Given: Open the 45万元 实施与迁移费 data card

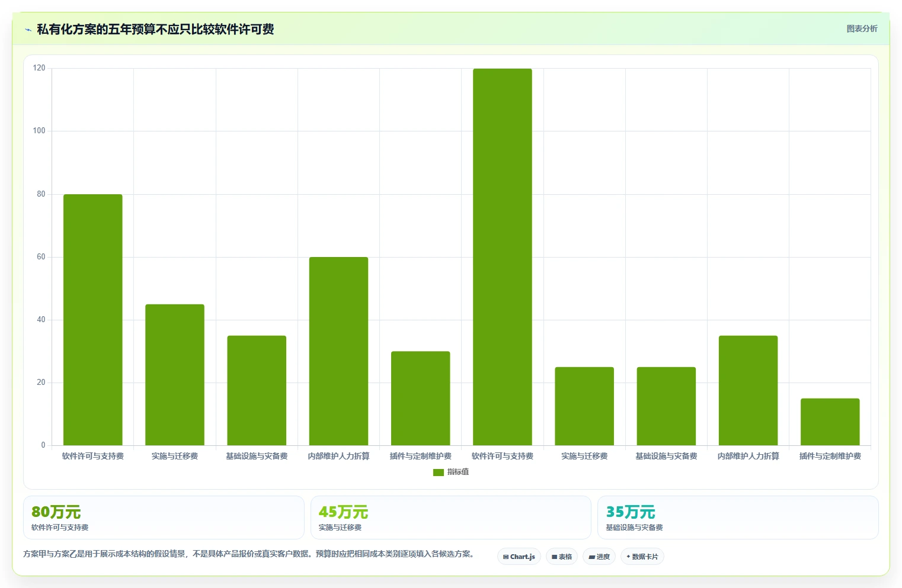Looking at the screenshot, I should pos(451,518).
